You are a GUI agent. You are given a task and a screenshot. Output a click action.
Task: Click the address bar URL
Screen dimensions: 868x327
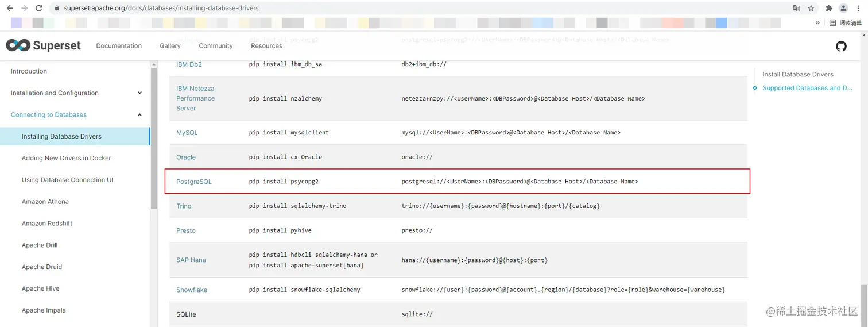(161, 8)
